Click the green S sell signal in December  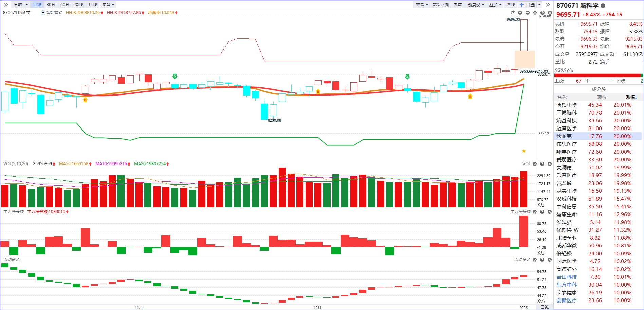[x=407, y=76]
